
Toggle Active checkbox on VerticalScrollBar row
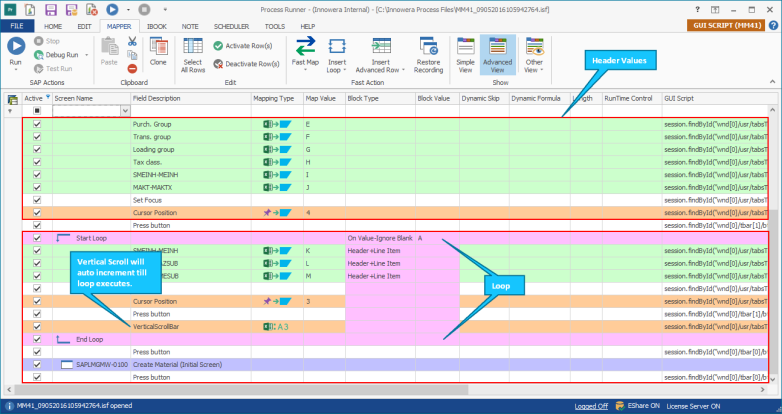[37, 327]
